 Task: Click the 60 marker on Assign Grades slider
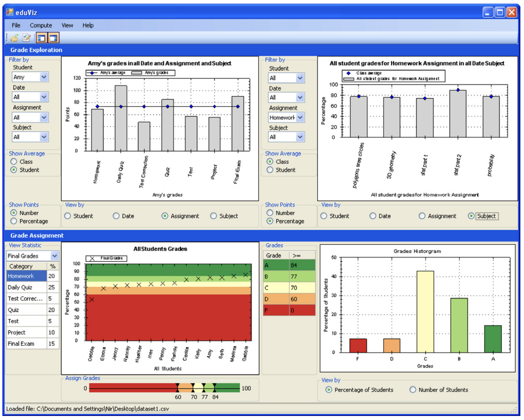[x=178, y=388]
